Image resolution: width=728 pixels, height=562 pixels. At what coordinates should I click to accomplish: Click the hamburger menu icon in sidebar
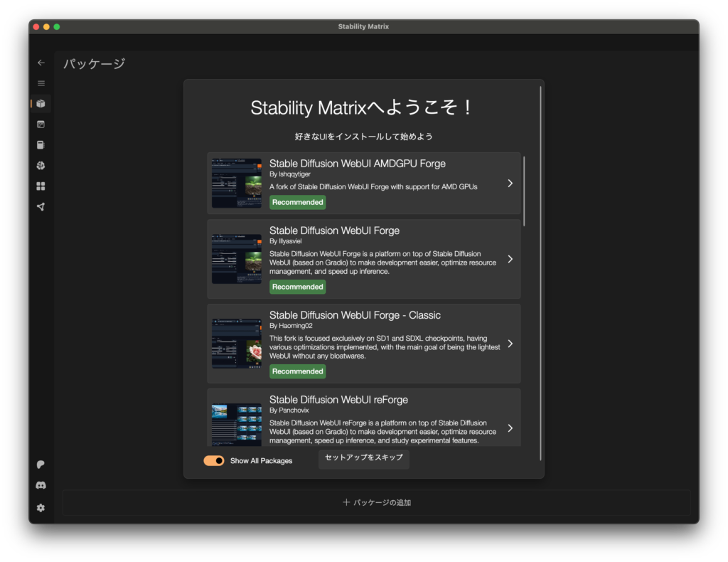point(41,83)
